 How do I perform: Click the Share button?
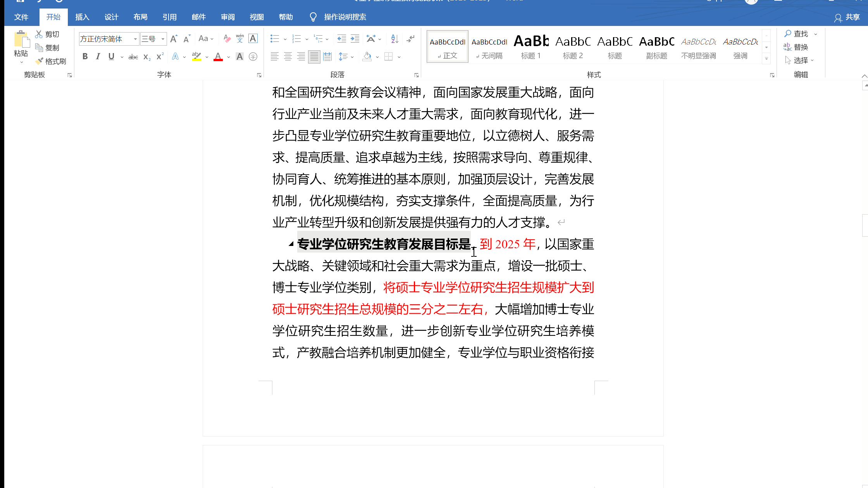[847, 17]
